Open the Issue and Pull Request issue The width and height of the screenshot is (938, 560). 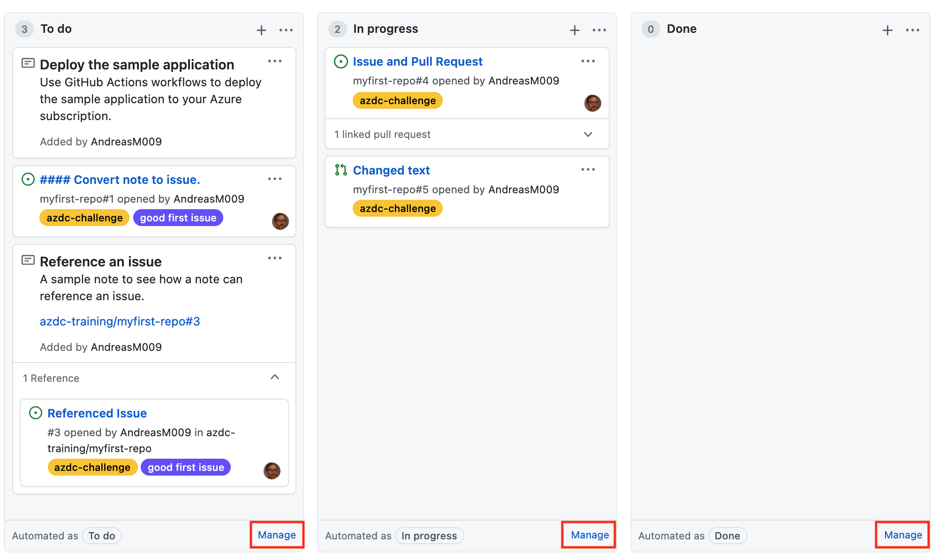[418, 61]
